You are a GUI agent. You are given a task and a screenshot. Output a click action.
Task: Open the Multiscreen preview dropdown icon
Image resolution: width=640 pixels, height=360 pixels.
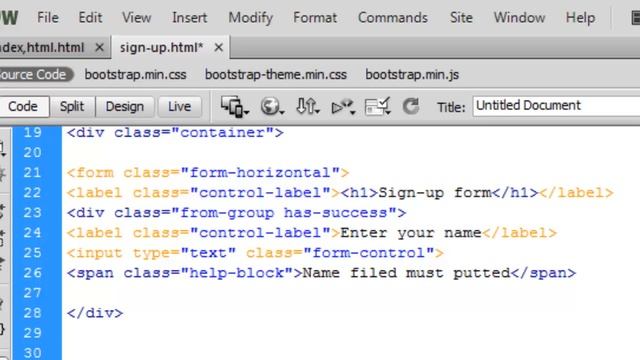pos(235,107)
